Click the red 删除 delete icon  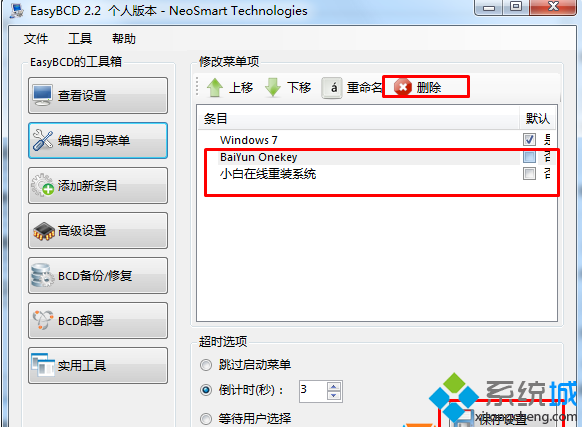[403, 87]
